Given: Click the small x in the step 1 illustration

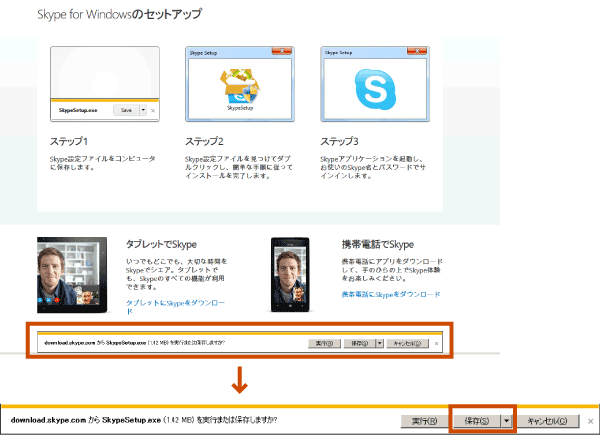Looking at the screenshot, I should [153, 111].
